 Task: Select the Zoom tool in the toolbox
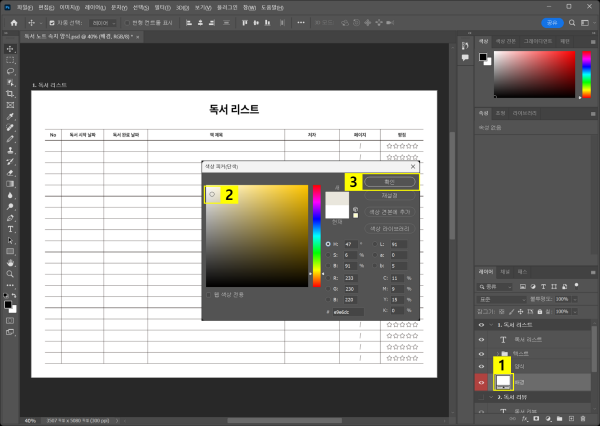[x=10, y=274]
